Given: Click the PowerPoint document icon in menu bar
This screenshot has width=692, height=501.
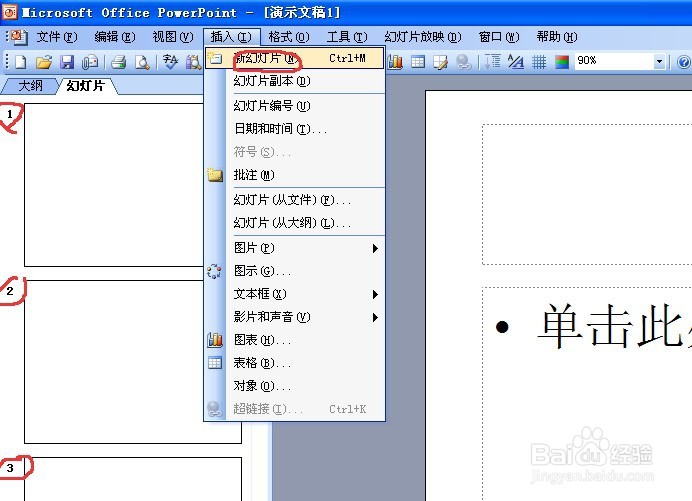Looking at the screenshot, I should (x=19, y=37).
